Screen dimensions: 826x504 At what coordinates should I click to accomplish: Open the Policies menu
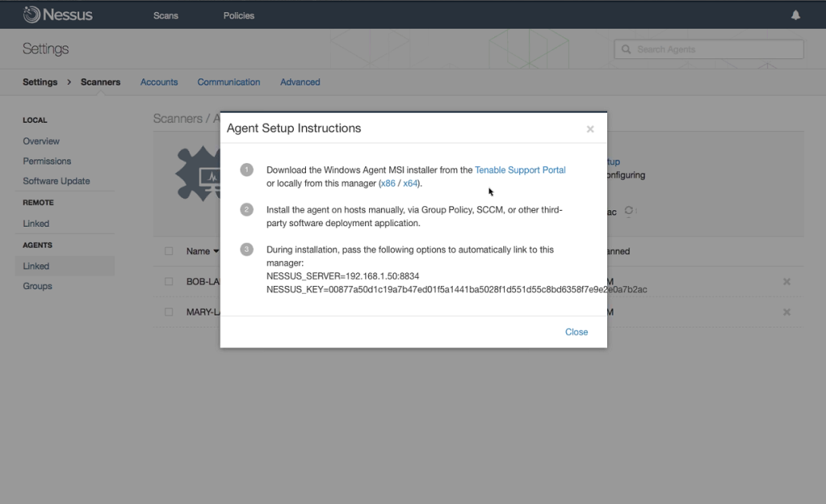coord(239,16)
